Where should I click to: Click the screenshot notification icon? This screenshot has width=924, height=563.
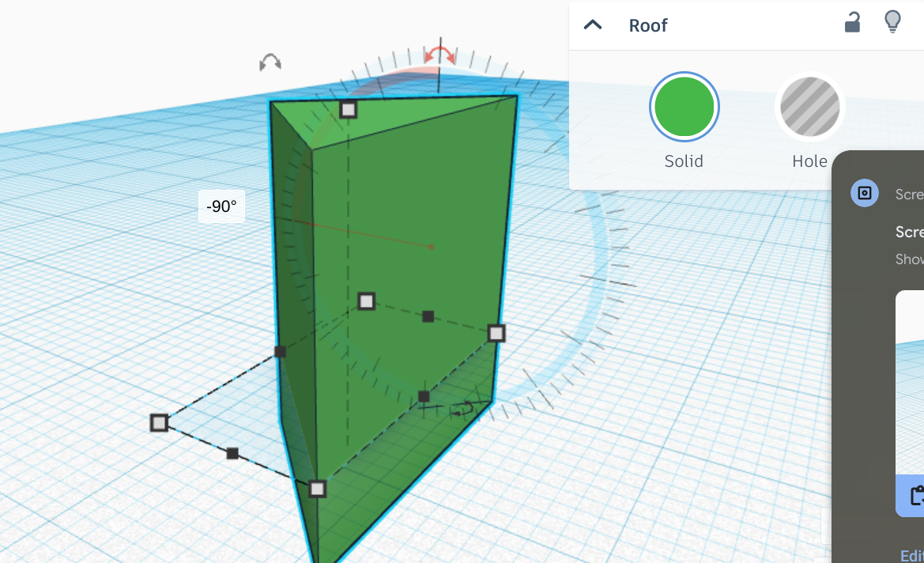point(865,193)
